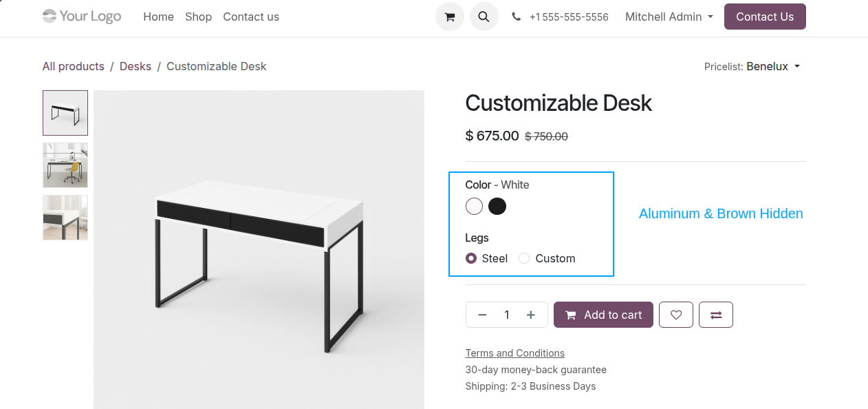Expand the Benelux pricelist dropdown

773,66
